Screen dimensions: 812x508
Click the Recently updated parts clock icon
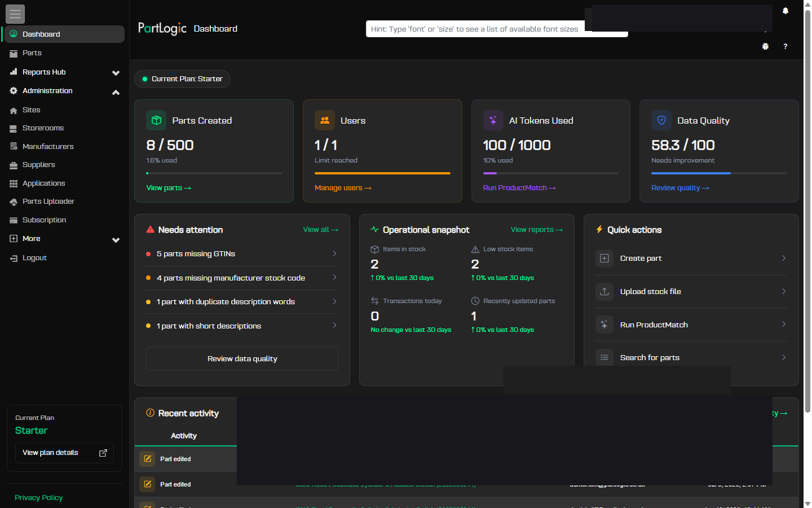click(475, 301)
